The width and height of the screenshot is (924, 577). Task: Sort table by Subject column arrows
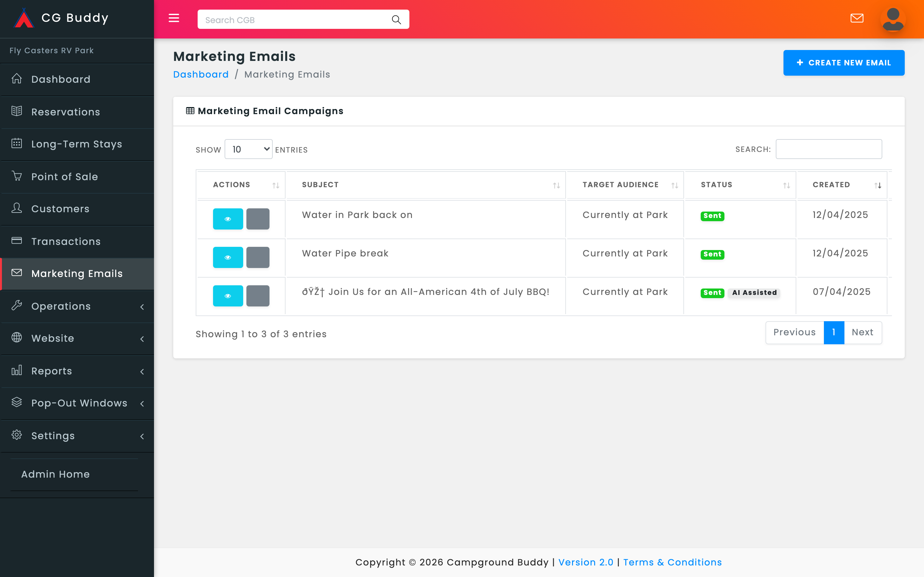556,186
